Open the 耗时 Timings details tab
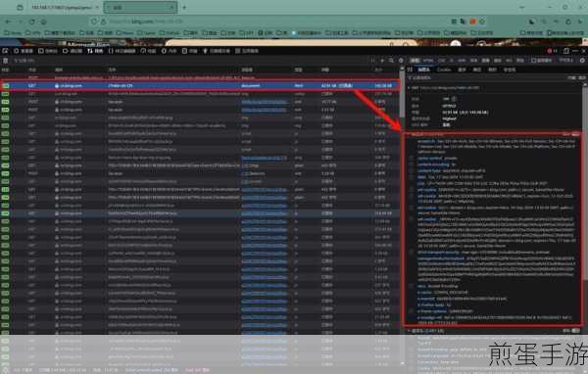The height and width of the screenshot is (374, 588). [492, 70]
